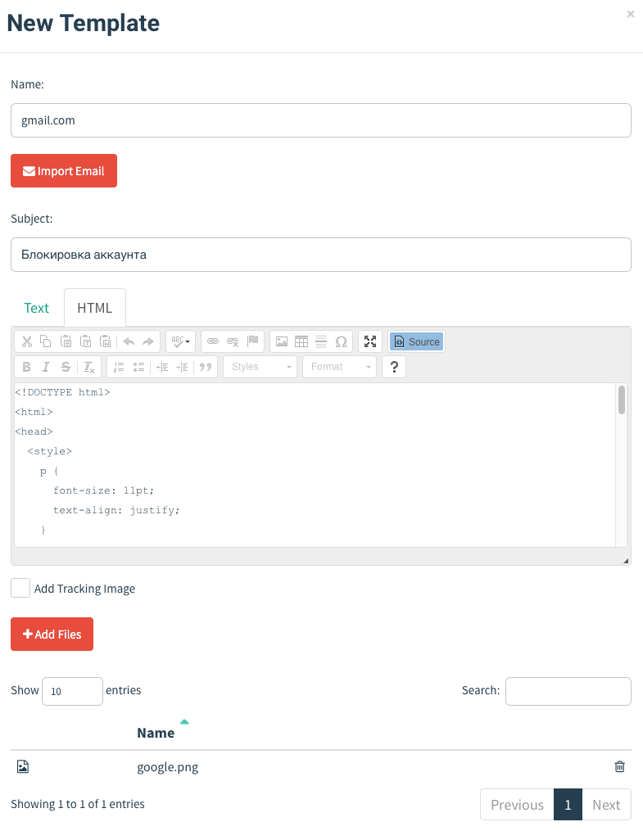Switch to the Text tab

[36, 308]
